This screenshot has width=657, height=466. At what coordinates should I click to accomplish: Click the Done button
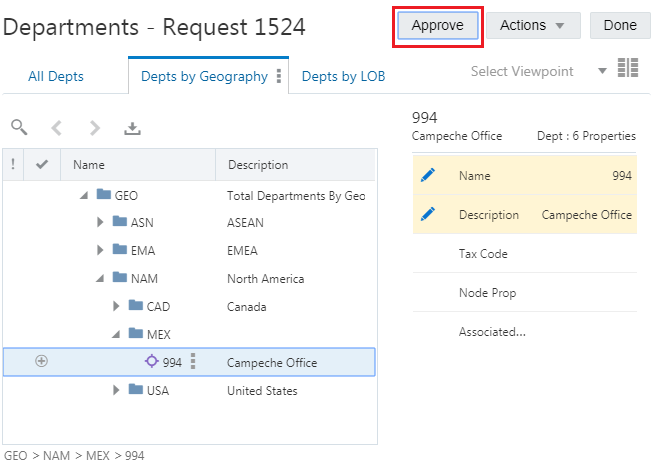(x=620, y=26)
